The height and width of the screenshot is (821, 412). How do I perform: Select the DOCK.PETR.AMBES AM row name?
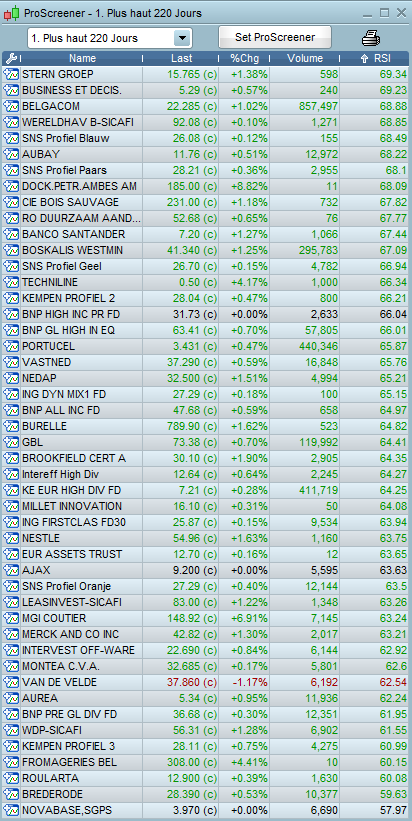click(x=79, y=186)
